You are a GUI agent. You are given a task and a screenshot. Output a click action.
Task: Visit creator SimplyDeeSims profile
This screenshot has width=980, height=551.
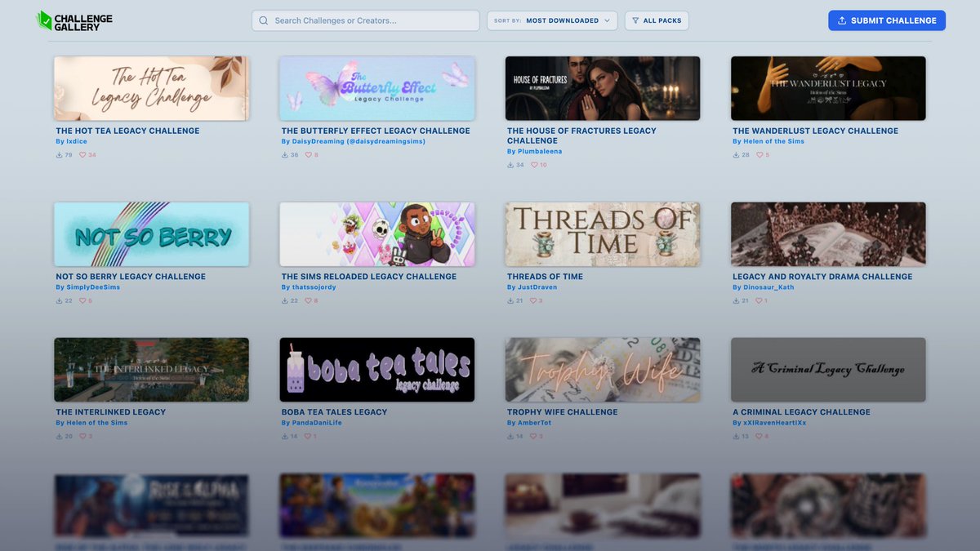point(87,287)
